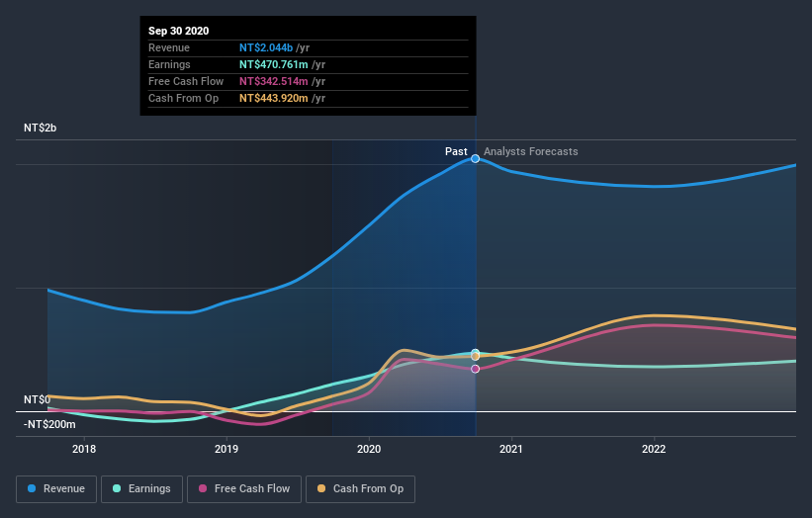Viewport: 812px width, 518px height.
Task: Toggle the Revenue legend button
Action: 56,489
